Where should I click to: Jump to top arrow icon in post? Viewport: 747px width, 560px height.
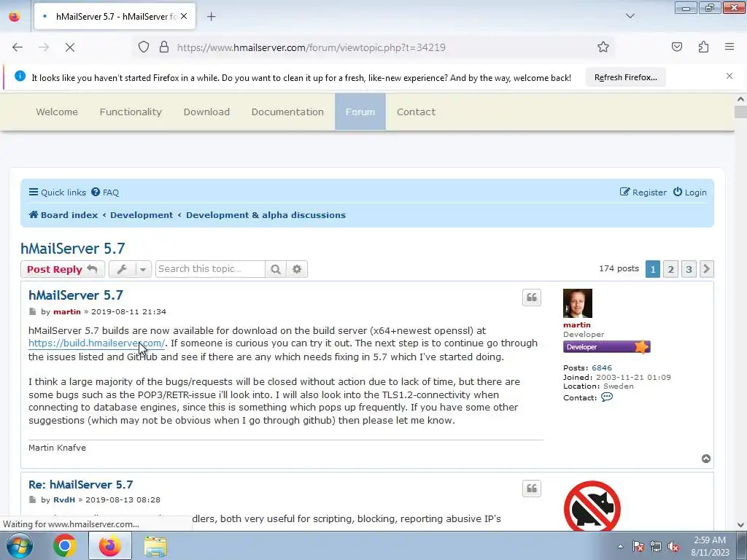coord(706,459)
